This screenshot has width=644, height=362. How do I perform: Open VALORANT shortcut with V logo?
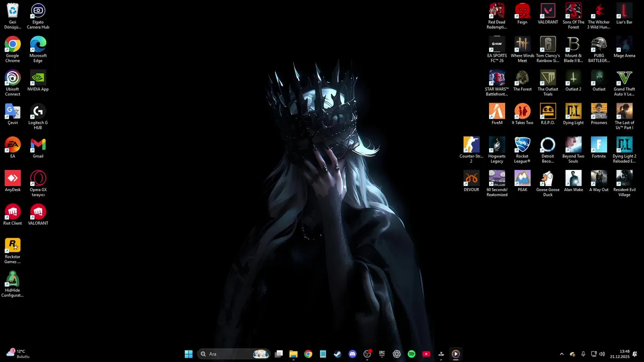(548, 14)
